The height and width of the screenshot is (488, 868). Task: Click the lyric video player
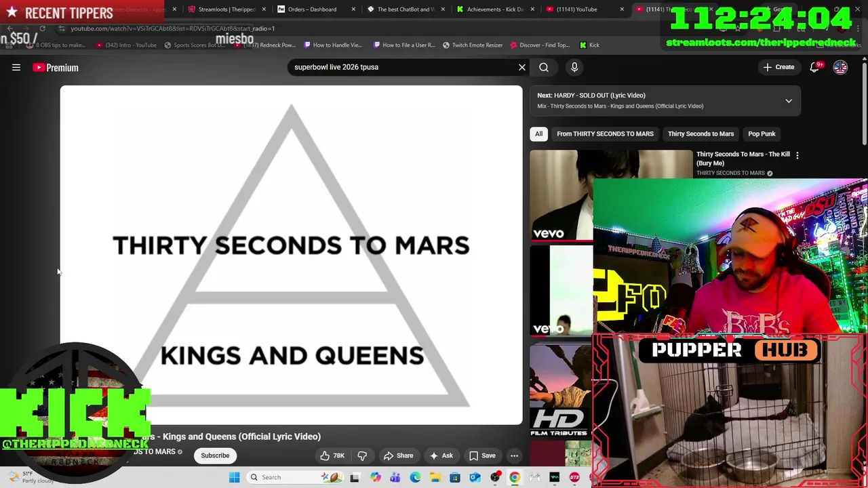coord(292,255)
